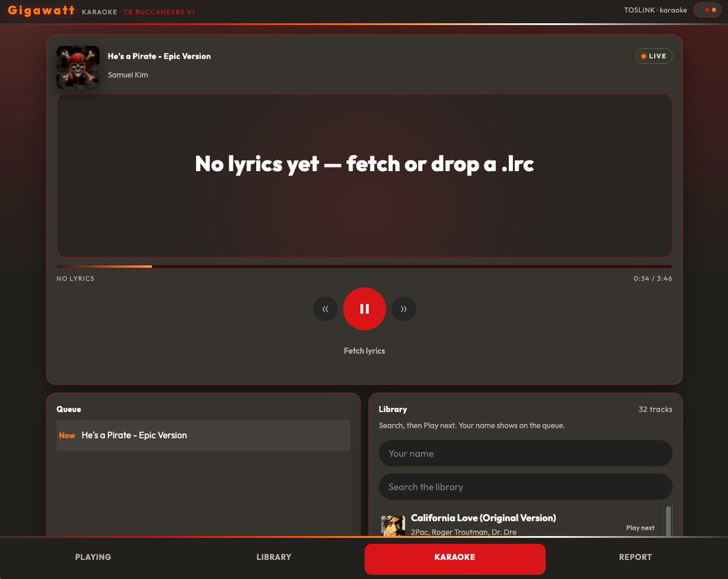Viewport: 728px width, 579px height.
Task: Click the Fetch lyrics link
Action: click(365, 351)
